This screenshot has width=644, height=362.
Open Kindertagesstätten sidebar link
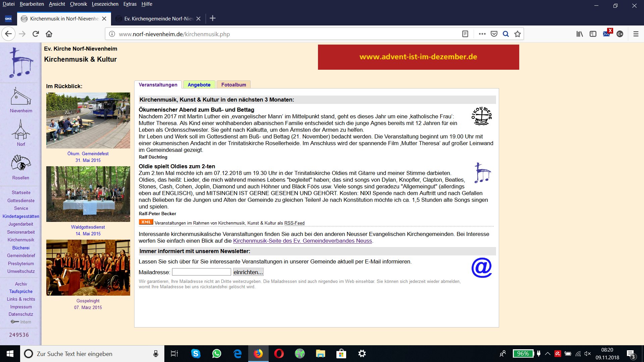(x=21, y=216)
